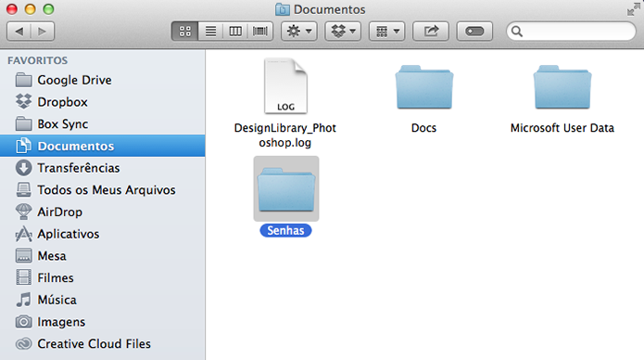Switch to list view
Viewport: 644px width, 360px height.
tap(210, 32)
